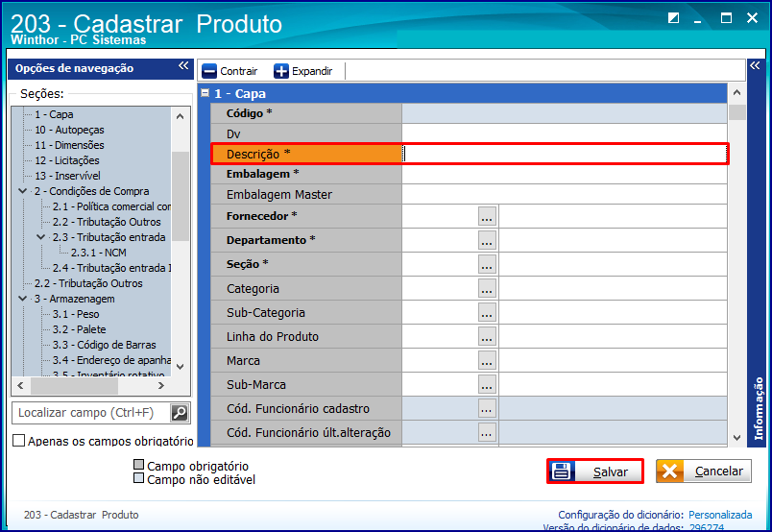Click the Informação vertical side tab
This screenshot has width=772, height=532.
(759, 408)
